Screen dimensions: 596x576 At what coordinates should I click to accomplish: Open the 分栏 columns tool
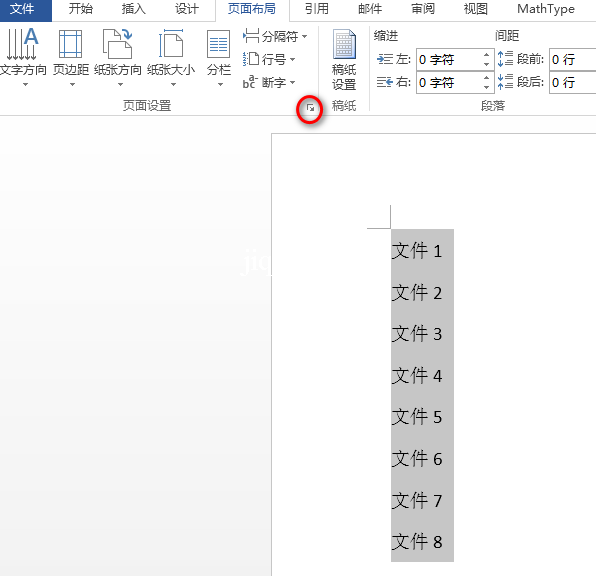click(219, 57)
